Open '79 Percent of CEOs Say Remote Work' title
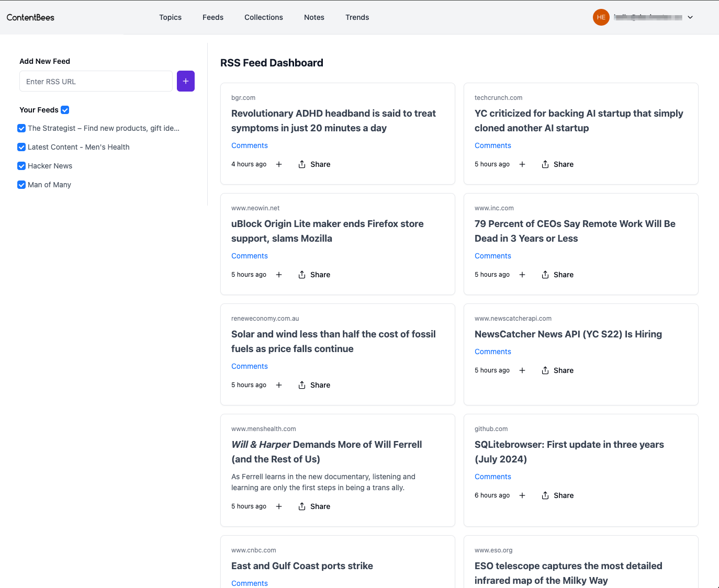 click(x=575, y=231)
